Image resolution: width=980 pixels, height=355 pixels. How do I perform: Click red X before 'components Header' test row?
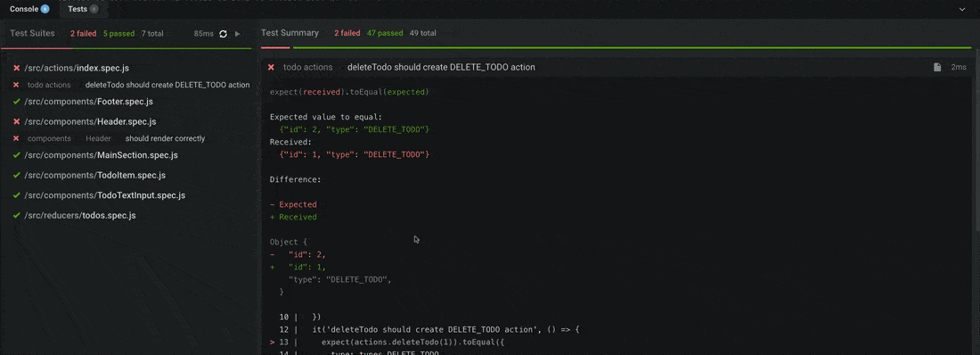pyautogui.click(x=16, y=139)
